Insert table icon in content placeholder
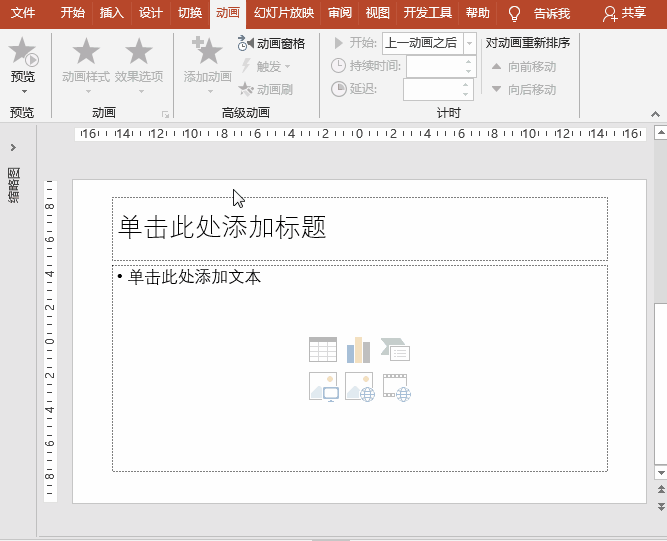Screen dimensions: 667x541 [323, 350]
